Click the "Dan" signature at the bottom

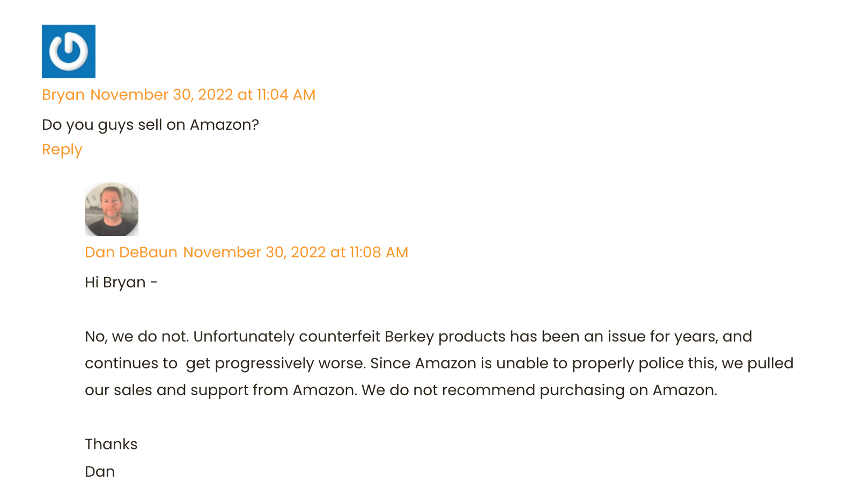(x=100, y=472)
